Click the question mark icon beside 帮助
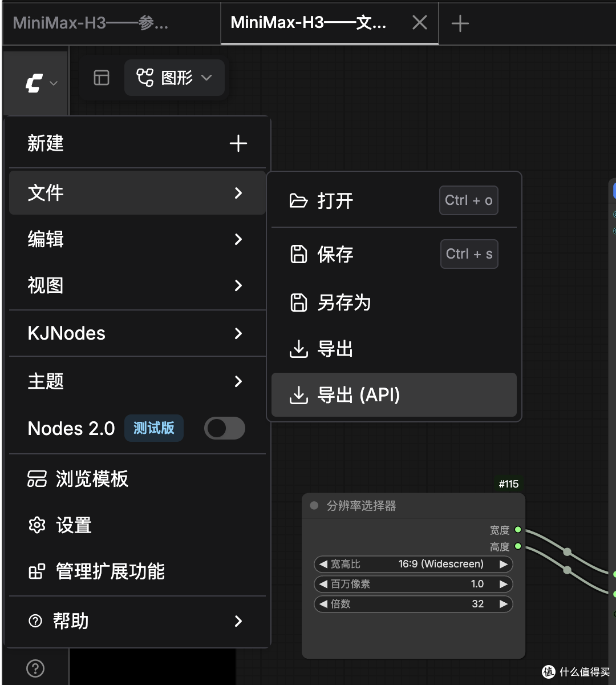This screenshot has height=685, width=616. pos(35,621)
